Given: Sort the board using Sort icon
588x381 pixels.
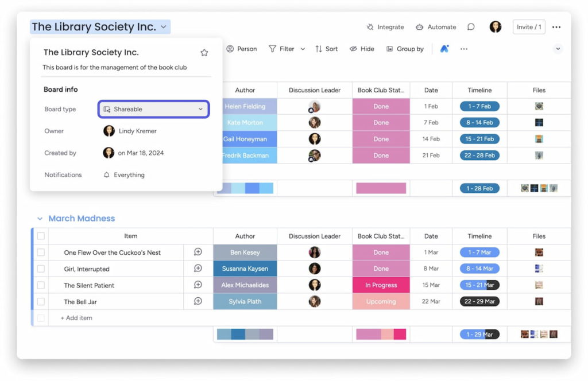Looking at the screenshot, I should 326,49.
